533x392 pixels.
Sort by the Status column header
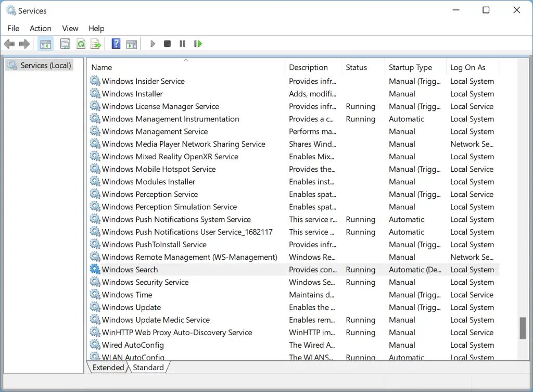pos(363,67)
